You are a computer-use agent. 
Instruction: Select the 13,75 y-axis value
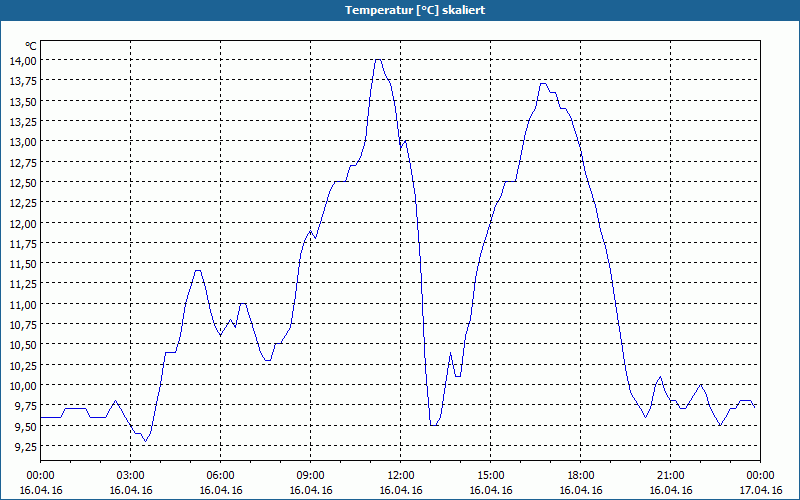click(x=23, y=81)
